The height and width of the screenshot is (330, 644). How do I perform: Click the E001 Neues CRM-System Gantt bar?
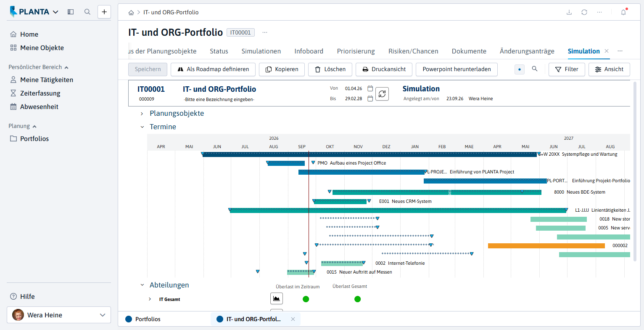pyautogui.click(x=340, y=201)
